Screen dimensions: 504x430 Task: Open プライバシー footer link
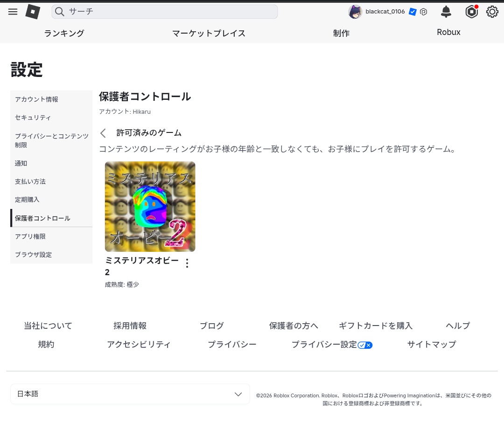232,344
